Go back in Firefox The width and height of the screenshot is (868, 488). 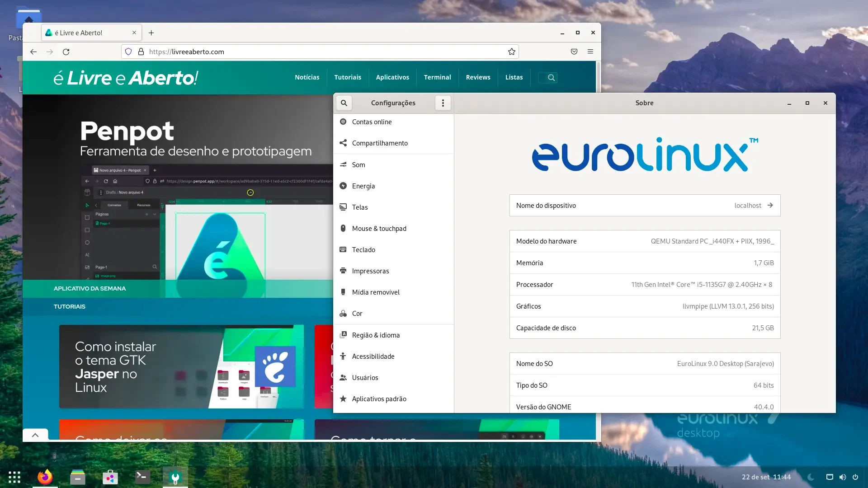click(x=33, y=52)
